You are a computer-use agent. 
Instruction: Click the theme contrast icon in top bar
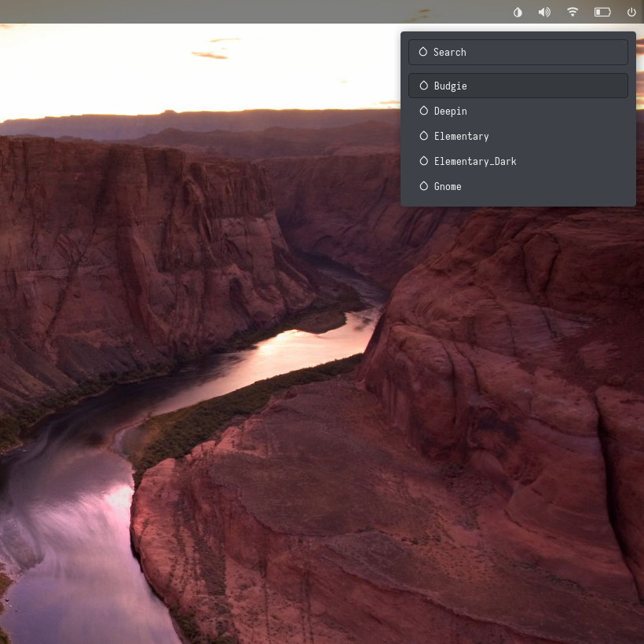(x=518, y=12)
